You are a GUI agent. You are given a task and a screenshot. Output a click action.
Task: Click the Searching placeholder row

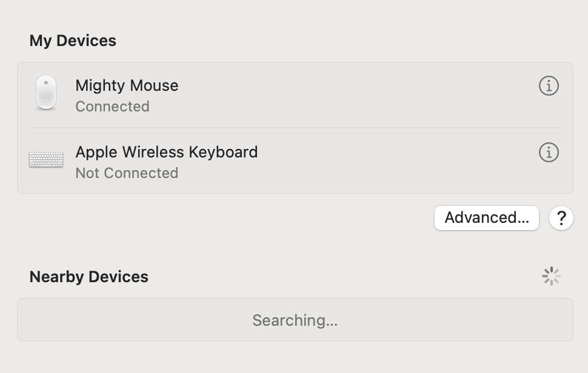pos(295,320)
